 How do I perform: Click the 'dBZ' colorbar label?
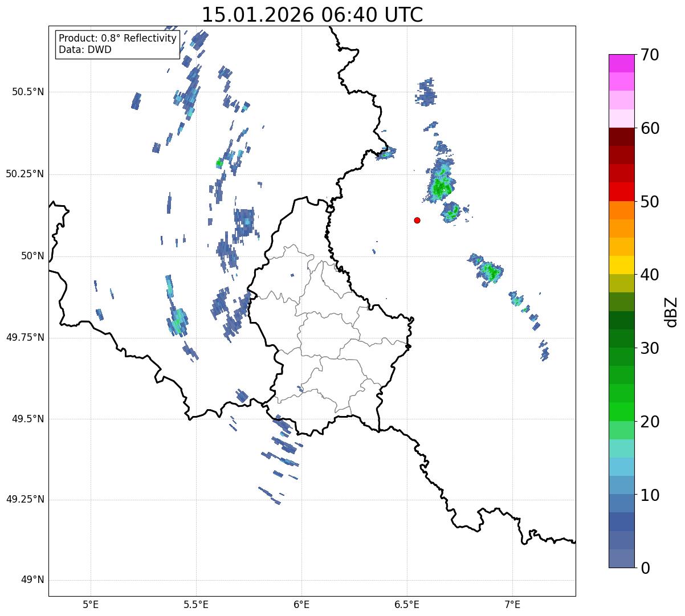point(671,311)
